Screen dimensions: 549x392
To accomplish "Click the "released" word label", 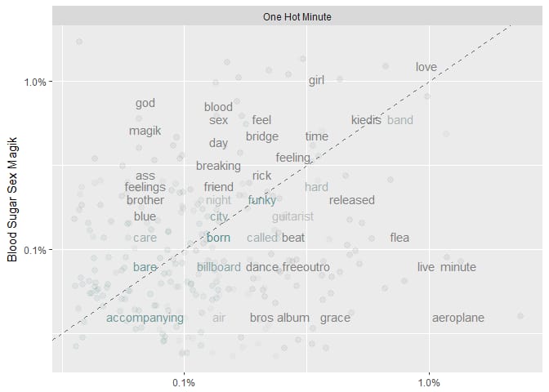I will point(352,200).
